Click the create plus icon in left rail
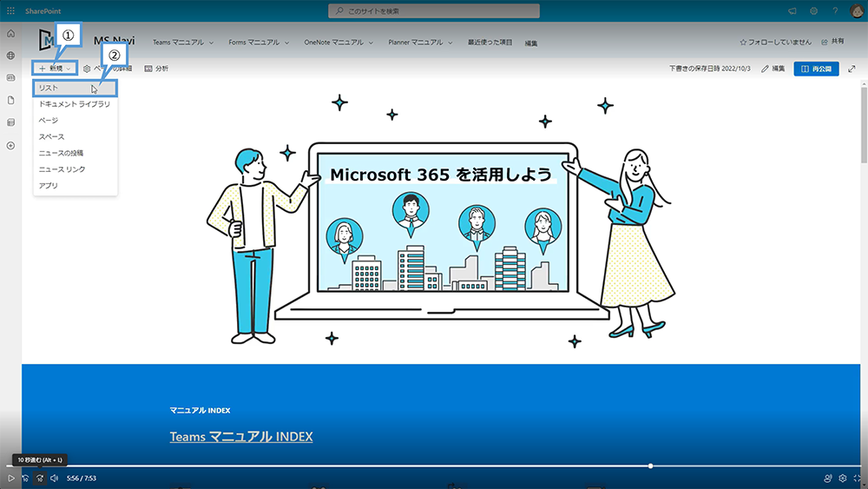 tap(10, 146)
